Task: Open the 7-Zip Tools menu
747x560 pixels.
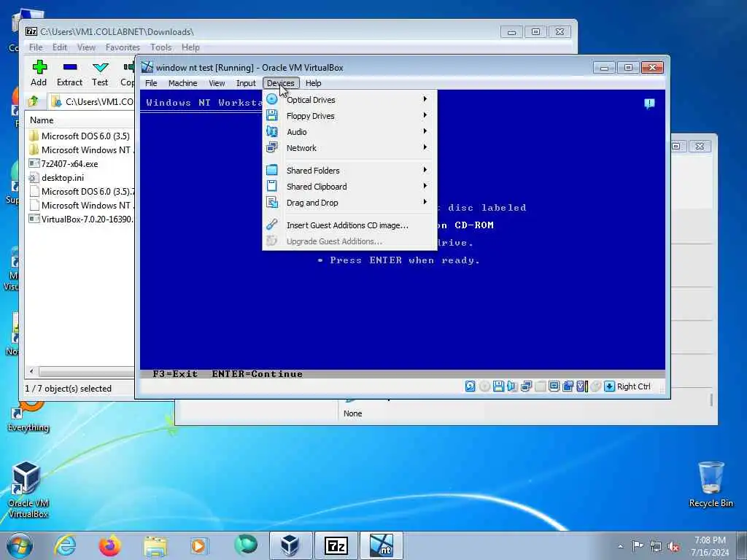Action: coord(161,47)
